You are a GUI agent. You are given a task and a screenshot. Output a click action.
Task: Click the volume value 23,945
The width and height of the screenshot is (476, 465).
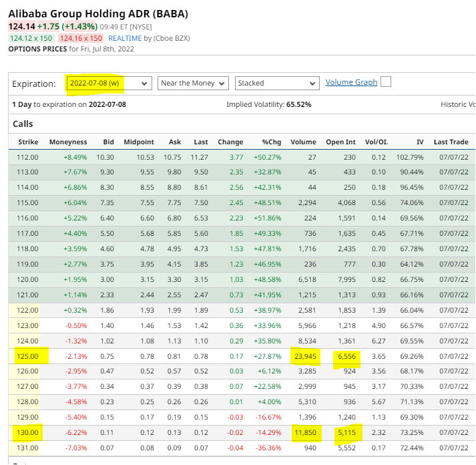click(305, 356)
